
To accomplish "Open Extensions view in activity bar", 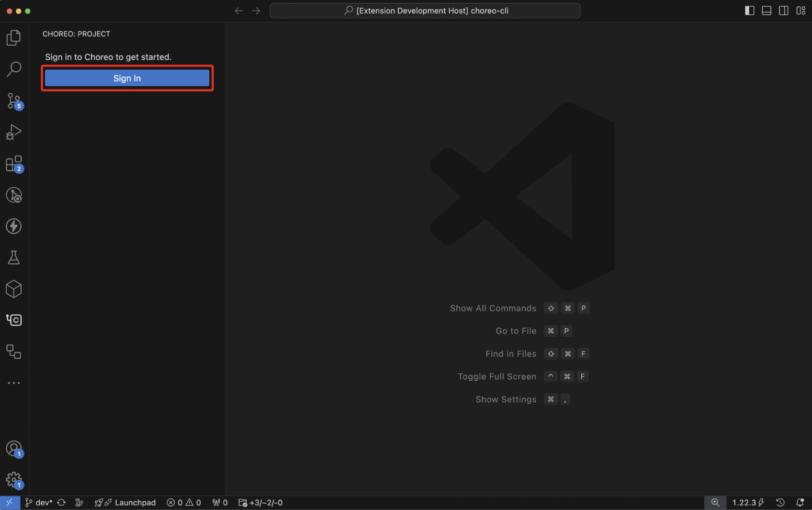I will pyautogui.click(x=14, y=164).
